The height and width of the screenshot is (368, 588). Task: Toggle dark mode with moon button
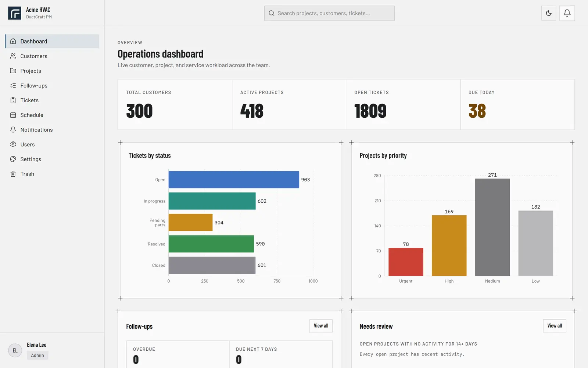[549, 13]
